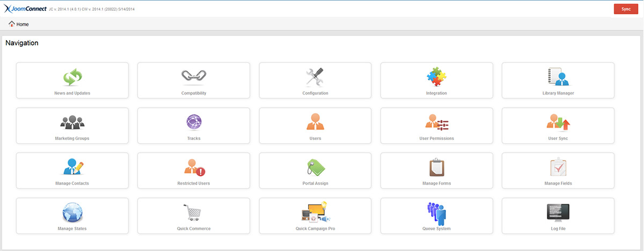This screenshot has height=251, width=644.
Task: Open the Users icon
Action: [x=315, y=122]
